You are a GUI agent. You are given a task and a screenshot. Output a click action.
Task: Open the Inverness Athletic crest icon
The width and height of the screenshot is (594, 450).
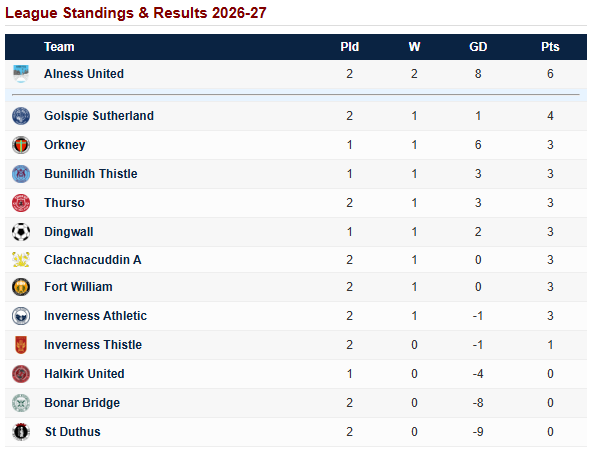(21, 316)
